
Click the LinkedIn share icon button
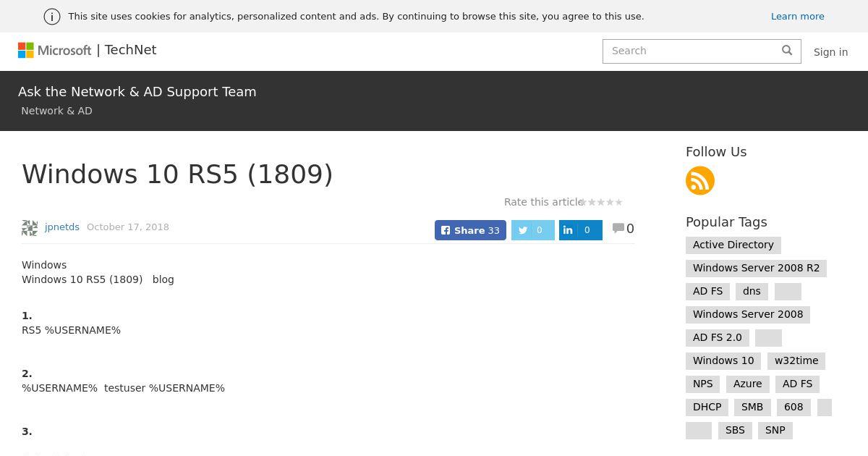click(580, 230)
